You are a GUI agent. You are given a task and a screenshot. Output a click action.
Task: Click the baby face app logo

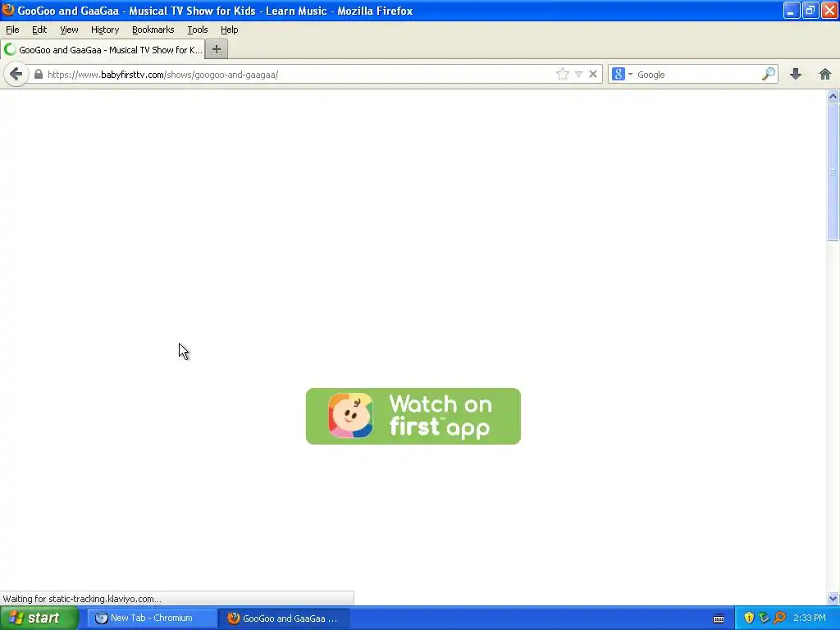pos(350,416)
